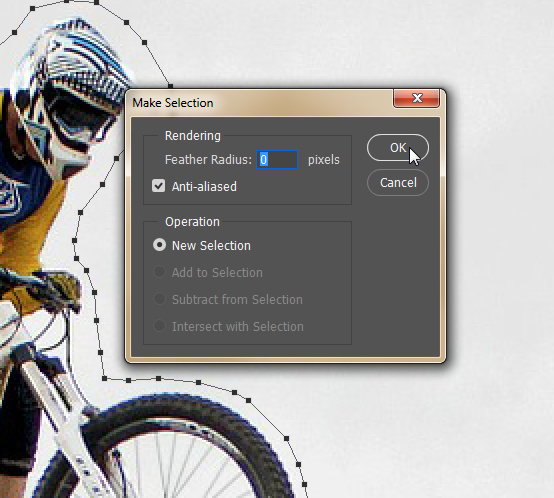Close the Make Selection dialog window
Screen dimensions: 554x498
point(417,98)
